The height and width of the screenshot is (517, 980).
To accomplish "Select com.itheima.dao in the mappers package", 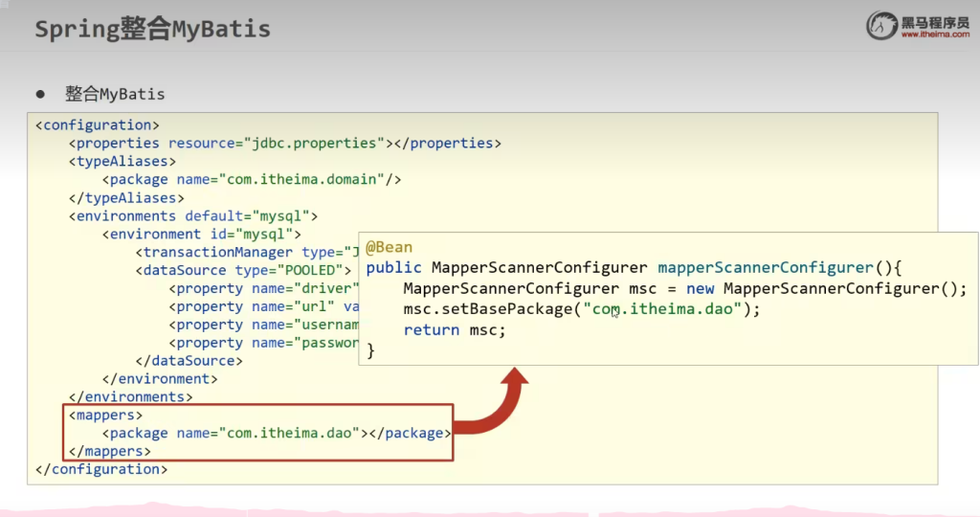I will pos(292,434).
